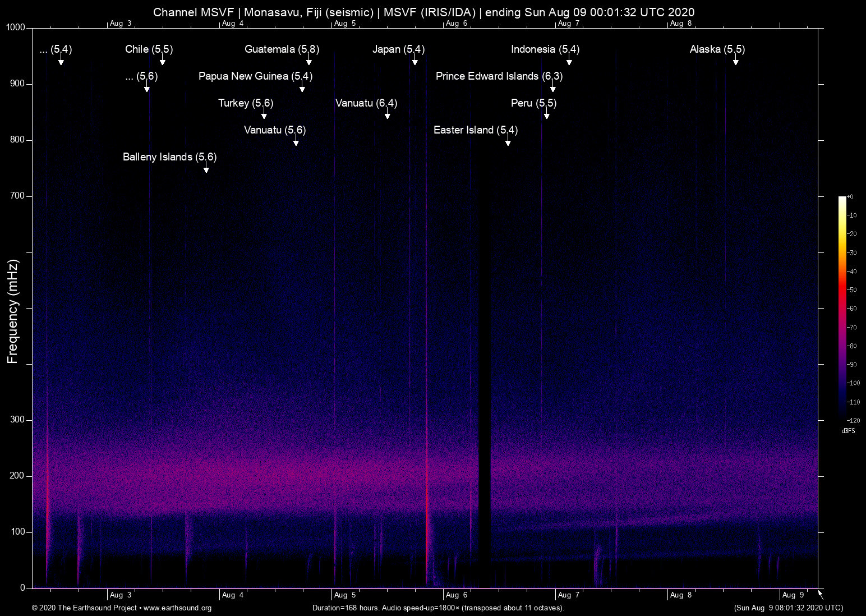Click the Indonesia (5.4) earthquake label

(x=545, y=49)
